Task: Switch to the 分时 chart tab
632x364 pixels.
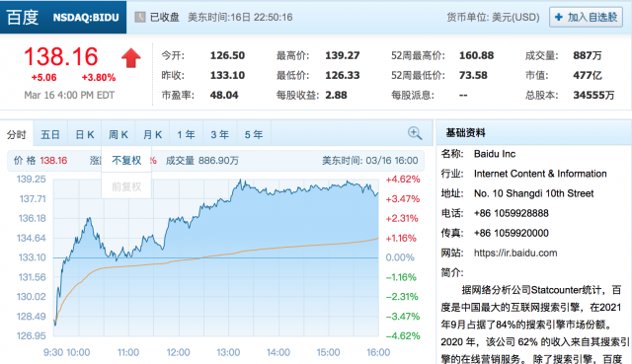Action: pos(17,134)
